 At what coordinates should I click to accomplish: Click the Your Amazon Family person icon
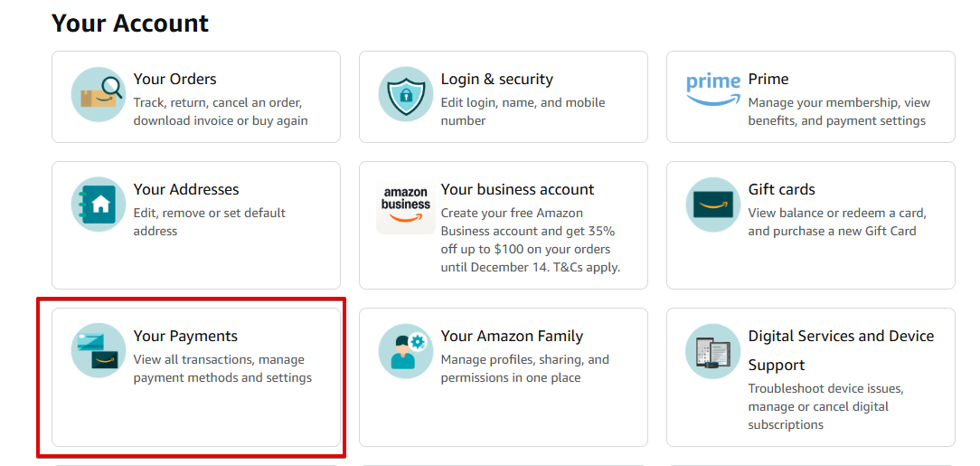coord(406,351)
